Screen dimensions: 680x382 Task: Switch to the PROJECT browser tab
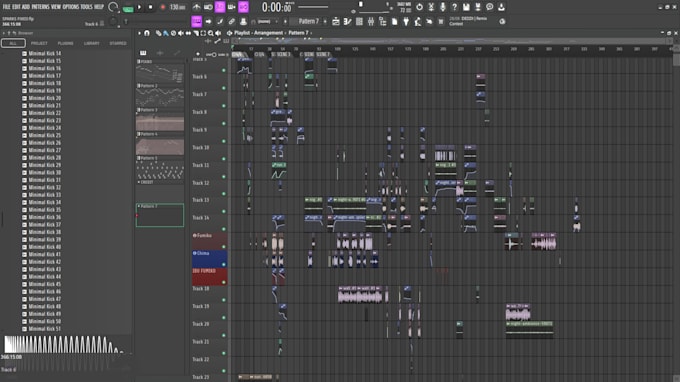(39, 43)
